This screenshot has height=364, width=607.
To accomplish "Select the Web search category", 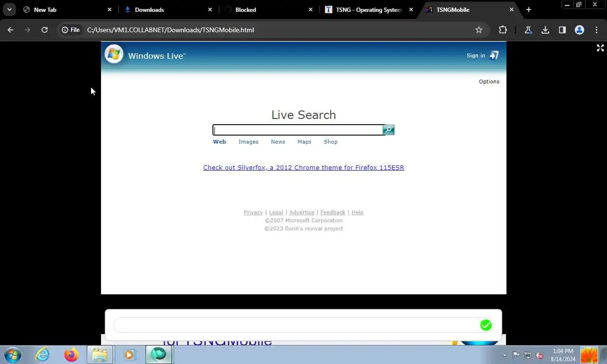I will click(x=220, y=142).
